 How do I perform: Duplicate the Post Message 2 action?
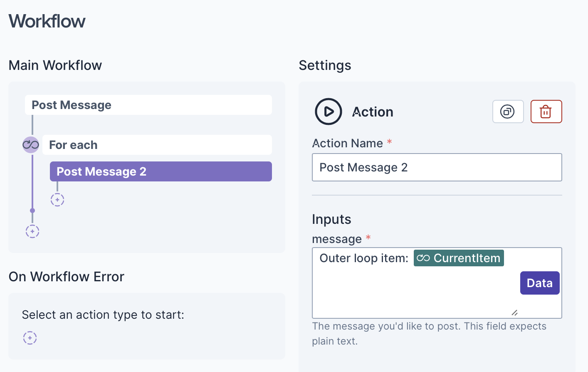[x=508, y=112]
